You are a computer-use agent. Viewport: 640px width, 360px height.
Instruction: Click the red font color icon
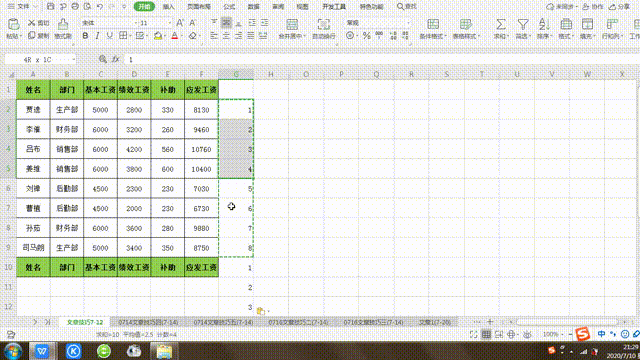[x=175, y=36]
